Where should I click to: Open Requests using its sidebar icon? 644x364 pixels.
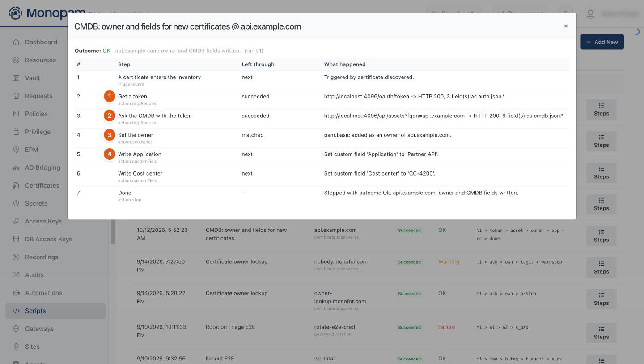point(16,96)
